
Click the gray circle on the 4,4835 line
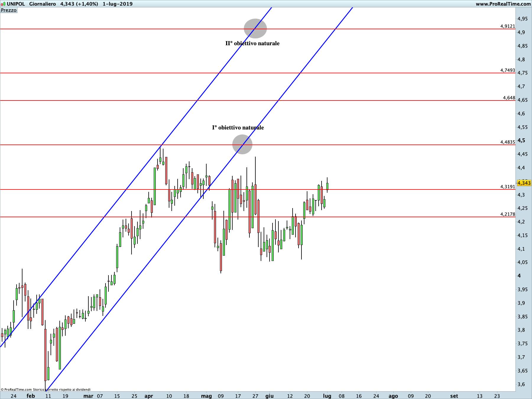[x=242, y=145]
